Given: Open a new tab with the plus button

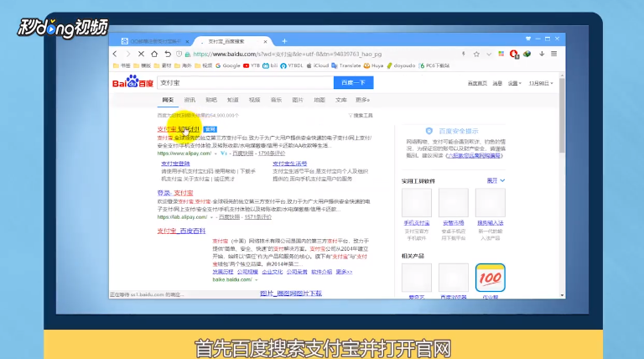Looking at the screenshot, I should point(284,41).
